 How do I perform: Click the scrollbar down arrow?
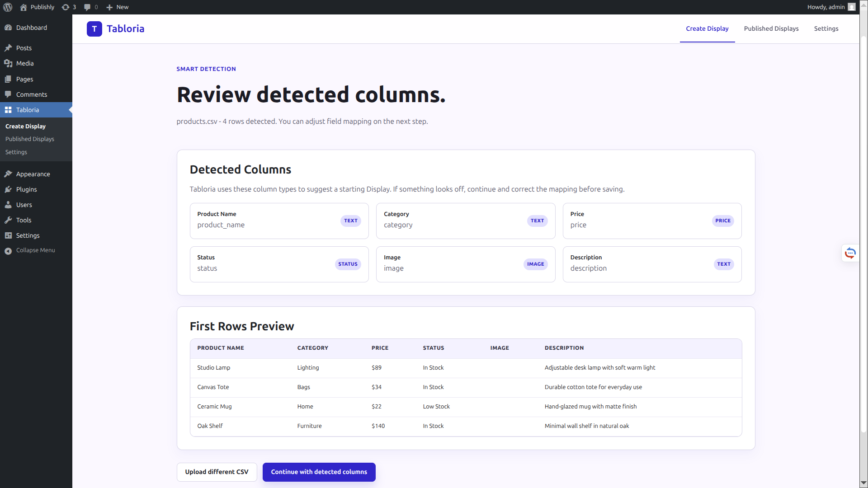(x=863, y=484)
